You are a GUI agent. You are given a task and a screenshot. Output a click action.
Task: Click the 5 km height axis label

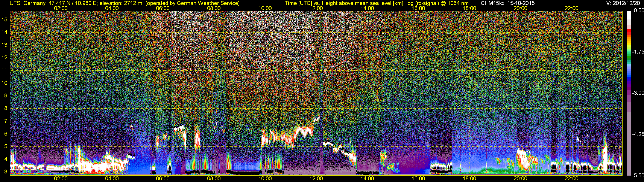pyautogui.click(x=6, y=147)
